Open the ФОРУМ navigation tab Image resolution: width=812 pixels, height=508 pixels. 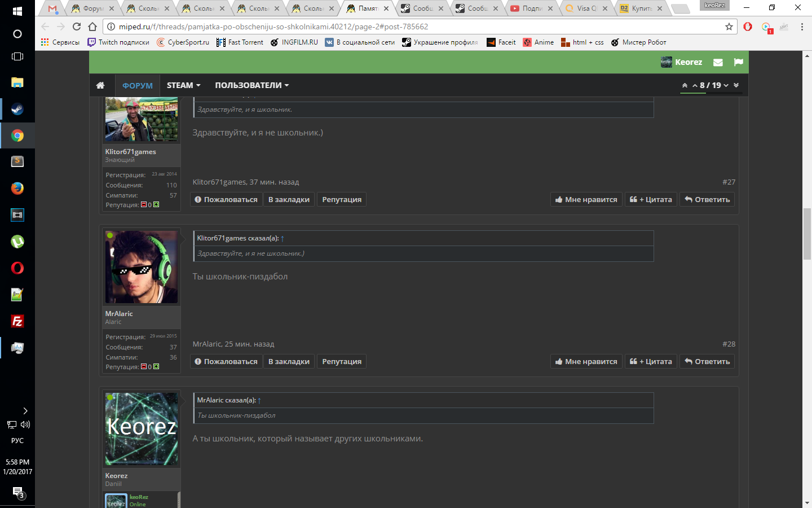pos(138,85)
